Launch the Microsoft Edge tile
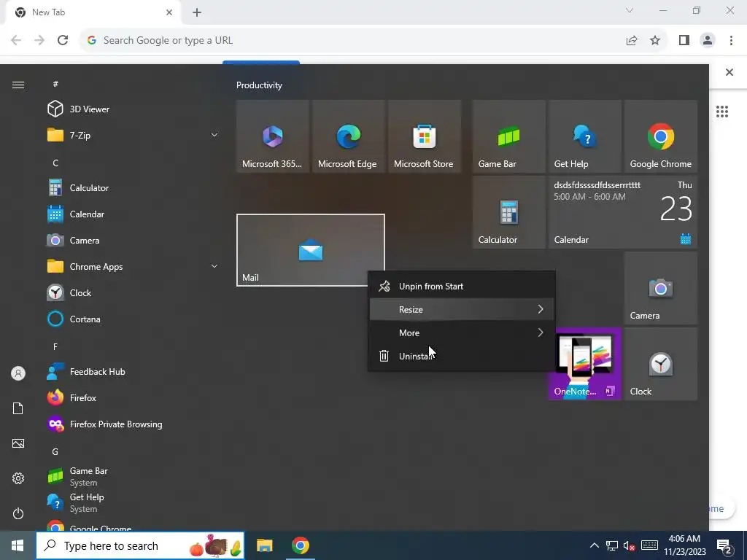Screen dimensions: 747x560 [x=348, y=136]
